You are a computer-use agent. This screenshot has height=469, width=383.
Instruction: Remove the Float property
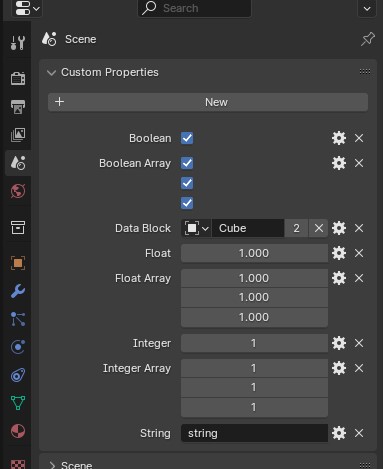[359, 253]
